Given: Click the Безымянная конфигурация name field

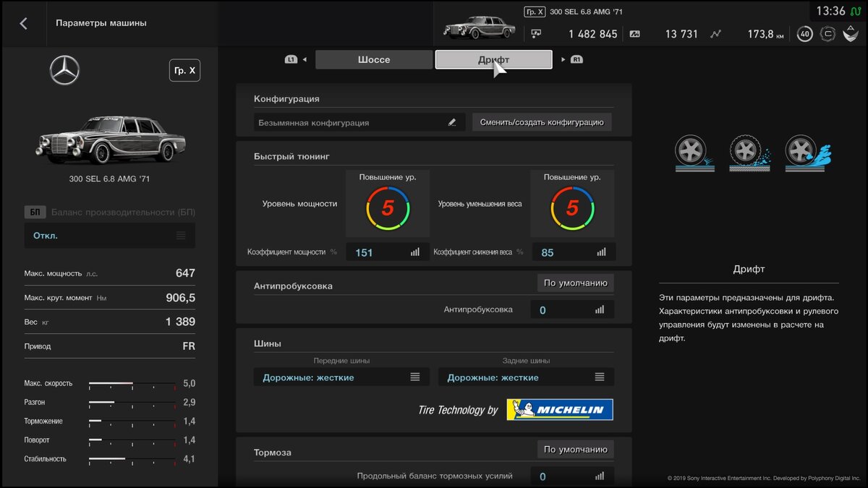Looking at the screenshot, I should point(359,122).
